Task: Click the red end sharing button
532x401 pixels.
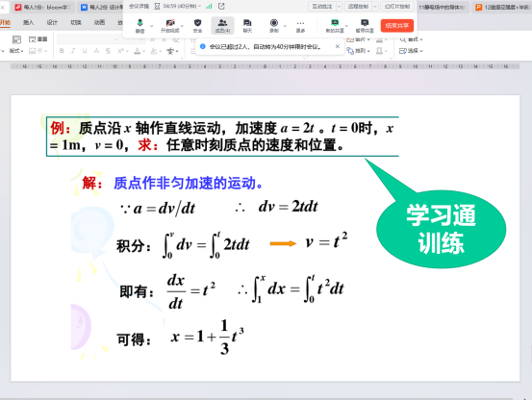Action: coord(397,25)
